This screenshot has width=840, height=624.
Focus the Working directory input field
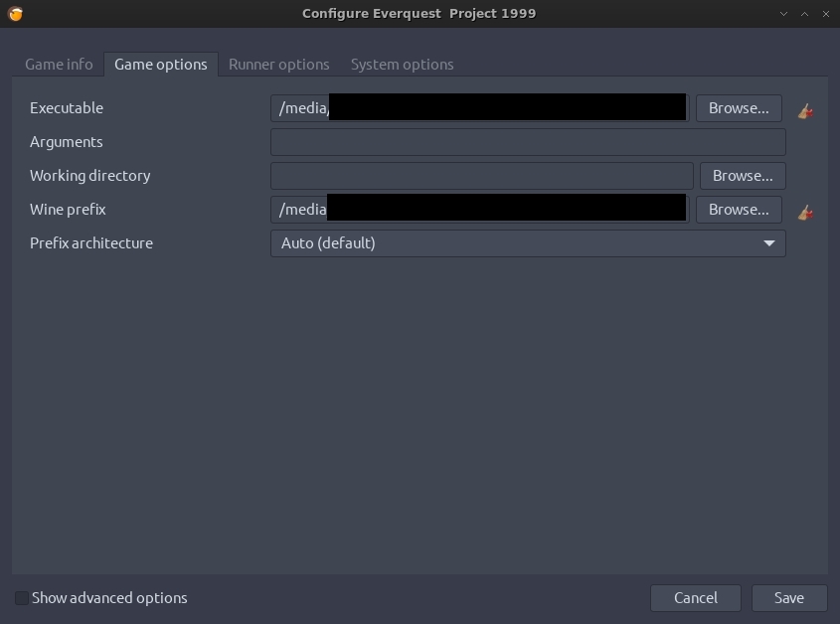(481, 176)
